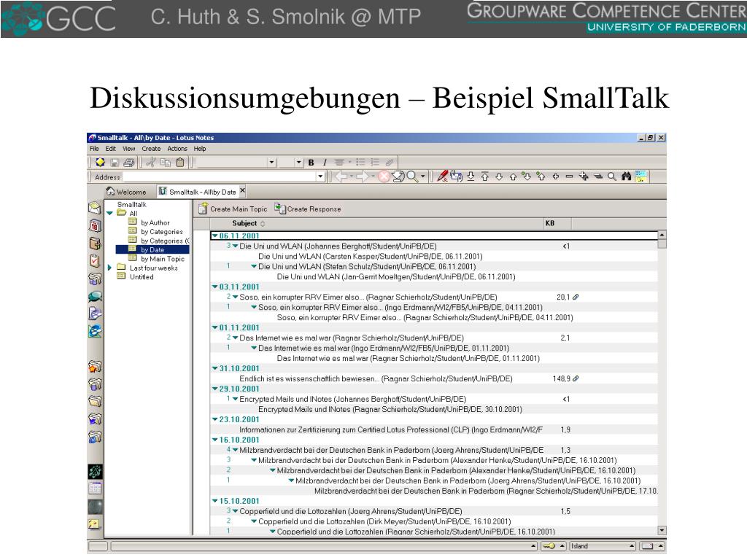Collapse the 03.11.2001 date category
Image resolution: width=747 pixels, height=560 pixels.
[215, 287]
